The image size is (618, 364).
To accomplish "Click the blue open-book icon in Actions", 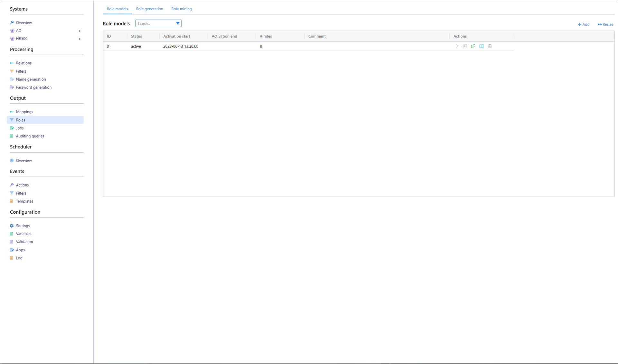I will coord(482,46).
